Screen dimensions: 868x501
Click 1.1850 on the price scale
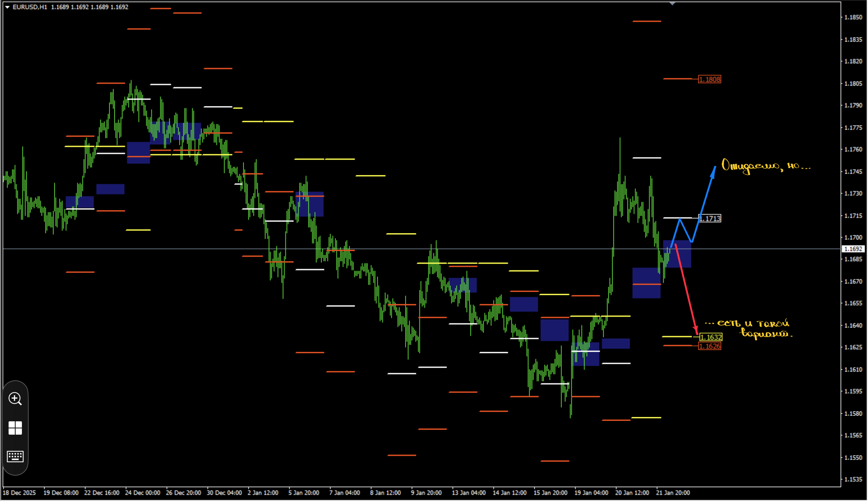pos(853,17)
